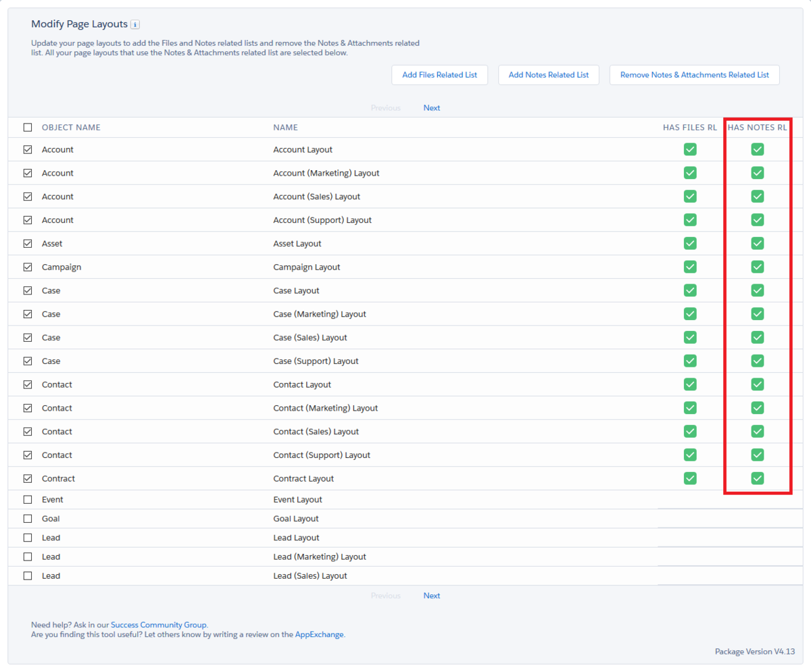Uncheck the Asset Layout row checkbox
The image size is (811, 672).
pos(28,243)
